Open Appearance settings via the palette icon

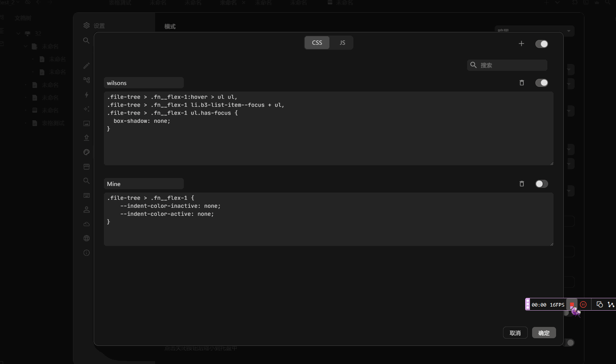tap(86, 152)
